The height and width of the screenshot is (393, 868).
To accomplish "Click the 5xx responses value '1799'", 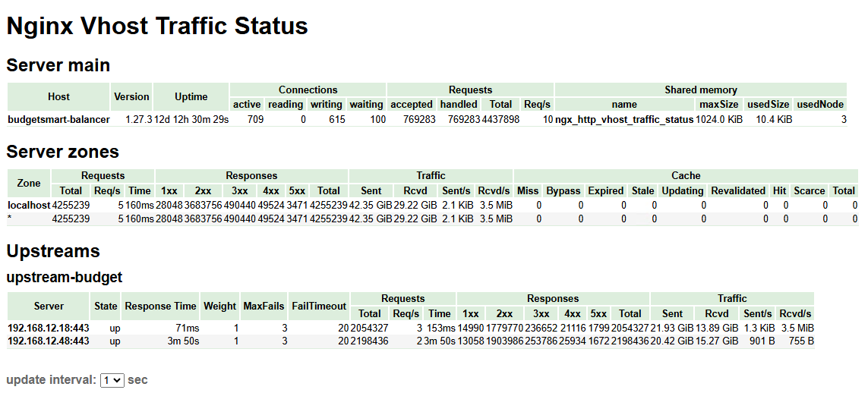I will [600, 328].
